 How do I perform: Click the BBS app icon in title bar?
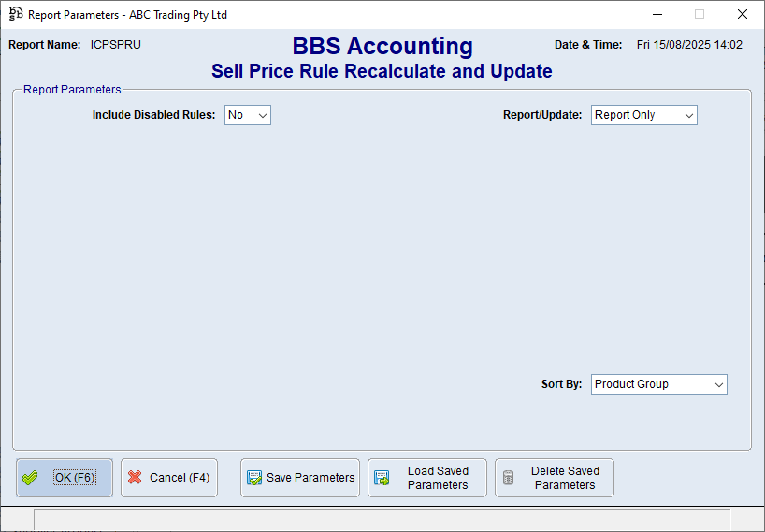pyautogui.click(x=16, y=15)
